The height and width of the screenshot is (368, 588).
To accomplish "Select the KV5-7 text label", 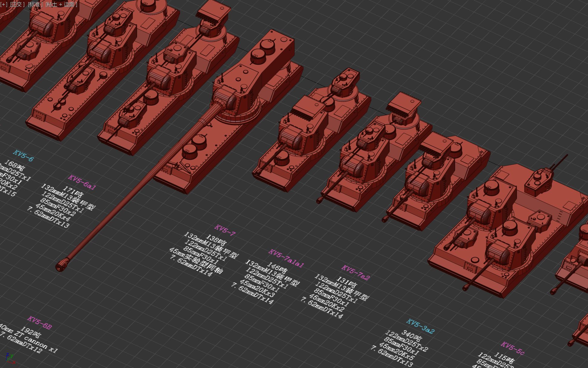I will pos(225,230).
